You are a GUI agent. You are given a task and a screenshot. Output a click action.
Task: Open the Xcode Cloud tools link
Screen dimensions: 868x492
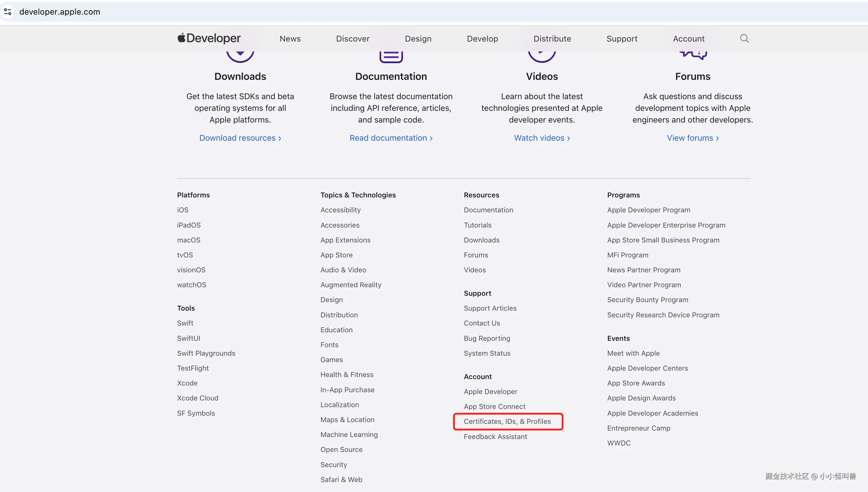pos(198,398)
